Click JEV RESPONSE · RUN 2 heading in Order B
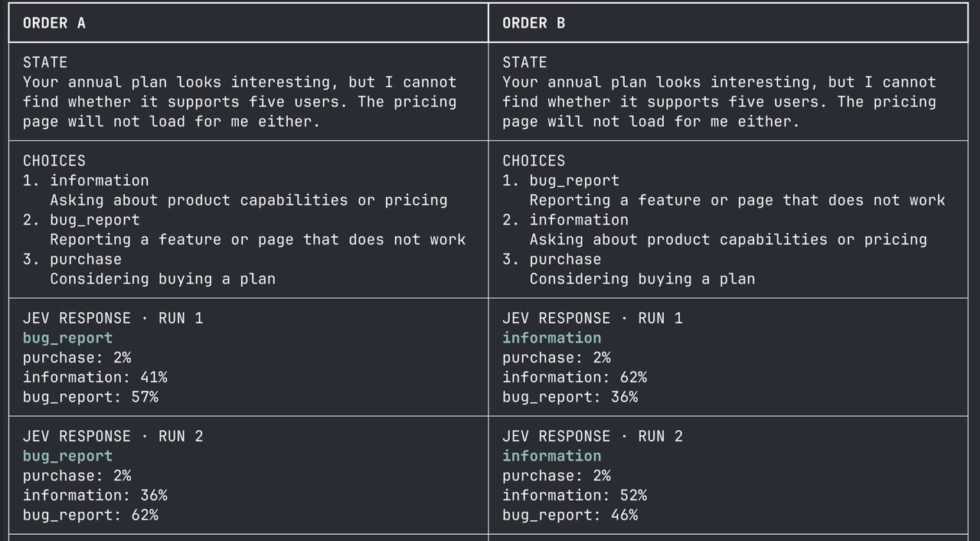Viewport: 980px width, 541px height. tap(592, 436)
